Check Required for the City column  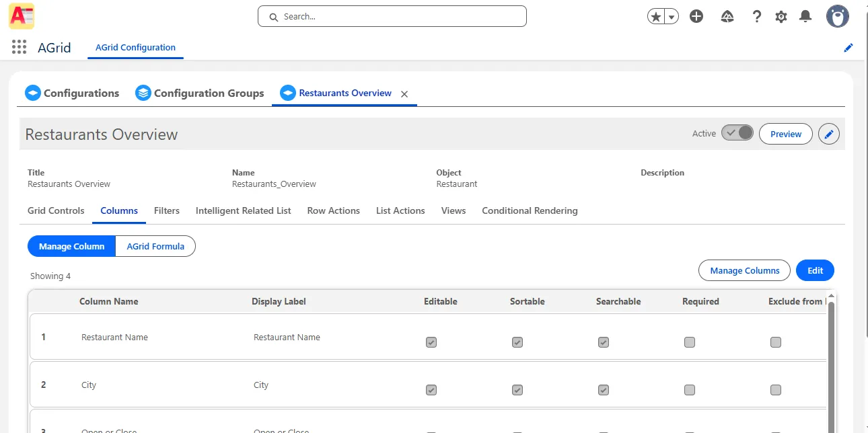(x=690, y=390)
